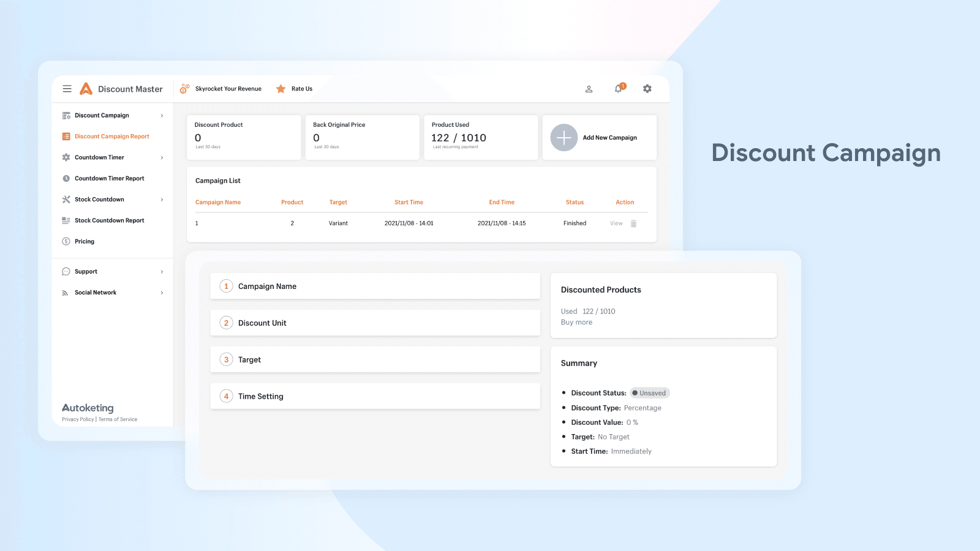Click the Discount Product stat card
Viewport: 980px width, 551px height.
pyautogui.click(x=244, y=138)
